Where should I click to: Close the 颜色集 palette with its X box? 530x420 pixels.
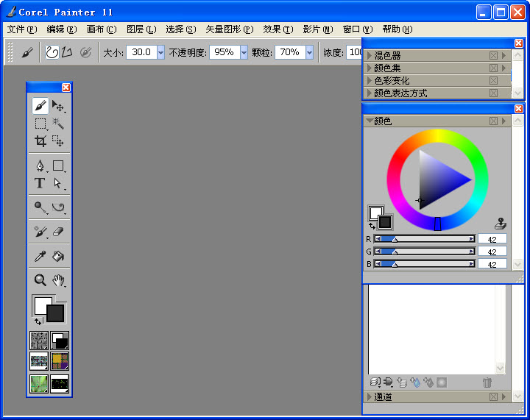coord(493,68)
